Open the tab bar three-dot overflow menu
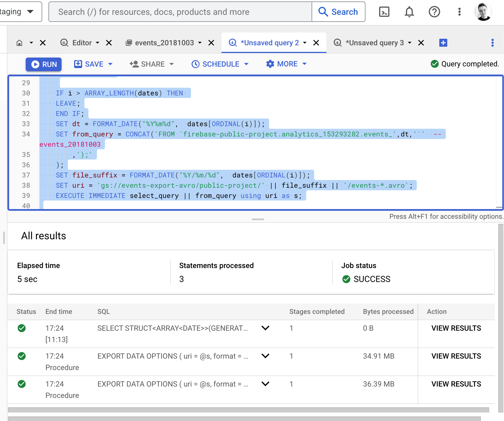This screenshot has width=504, height=421. click(x=492, y=43)
